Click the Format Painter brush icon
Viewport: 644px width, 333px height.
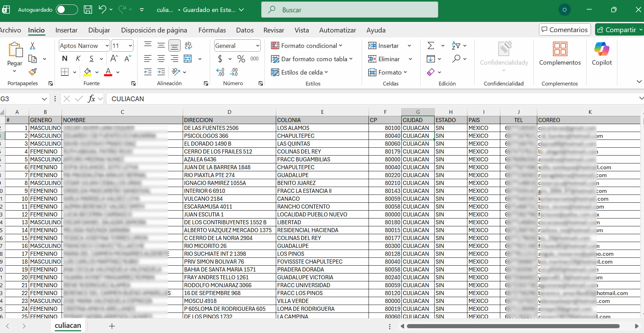pyautogui.click(x=33, y=72)
